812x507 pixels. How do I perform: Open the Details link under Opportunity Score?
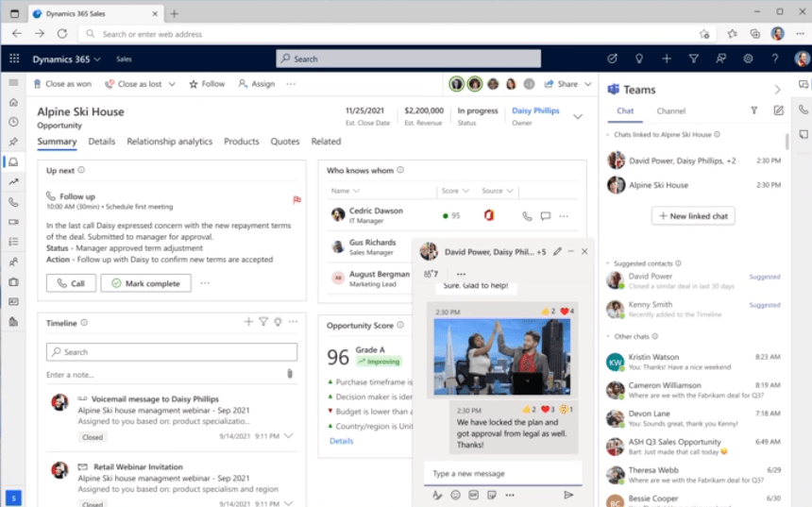341,441
